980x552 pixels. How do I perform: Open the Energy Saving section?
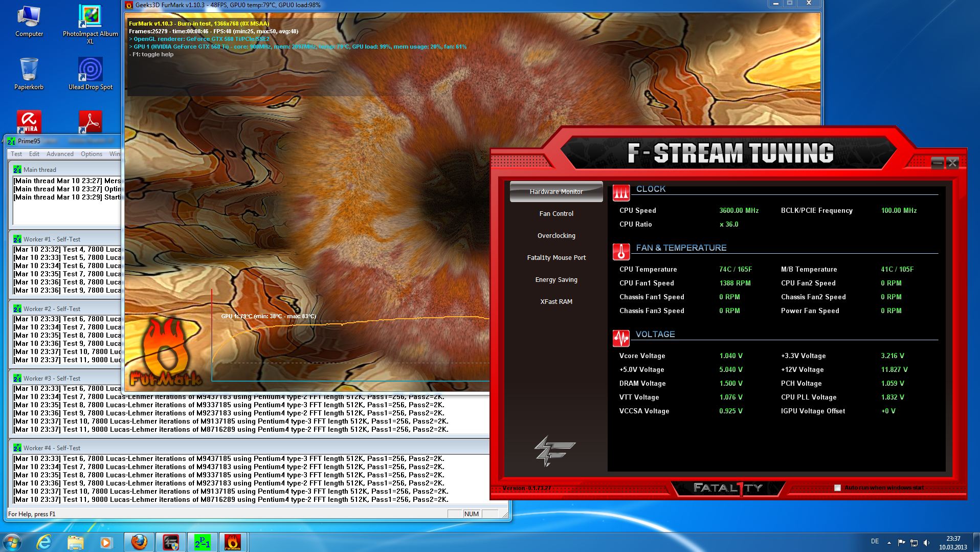coord(556,280)
